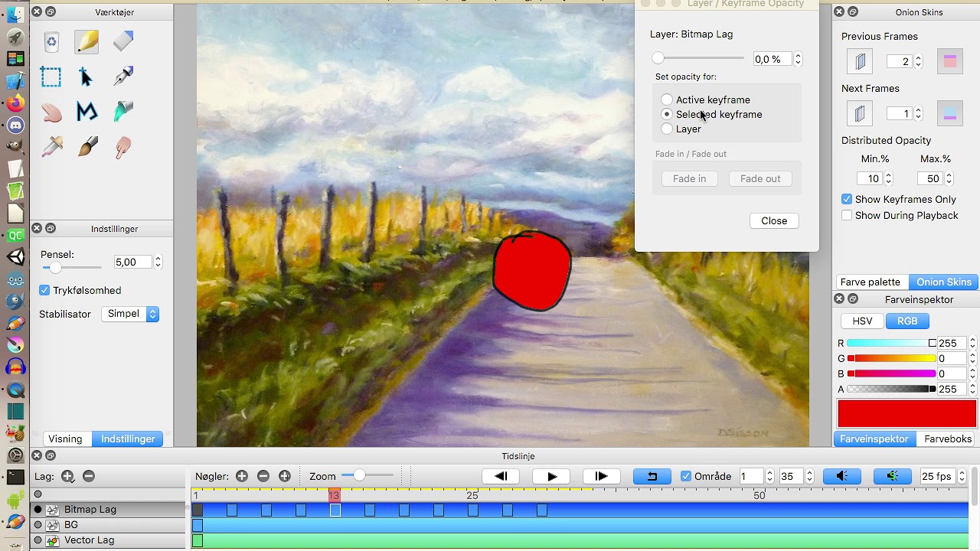
Task: Enable Show During Playback checkbox
Action: (x=847, y=215)
